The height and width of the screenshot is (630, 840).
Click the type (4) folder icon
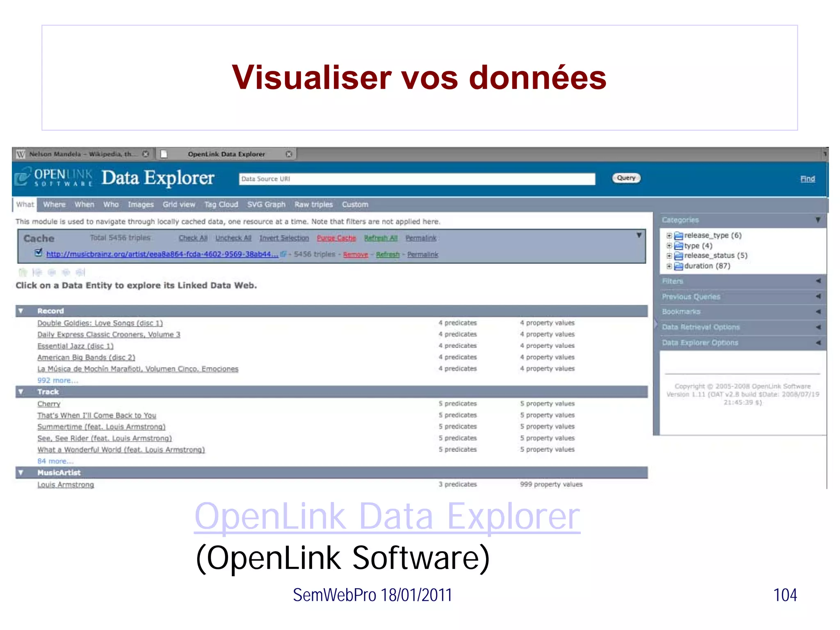[x=678, y=246]
